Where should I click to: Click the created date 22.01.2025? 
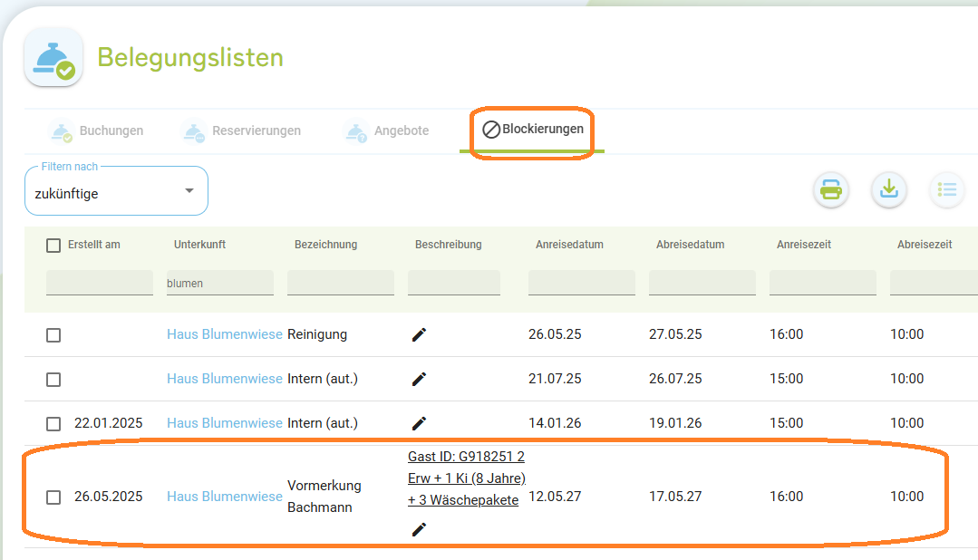(x=109, y=423)
